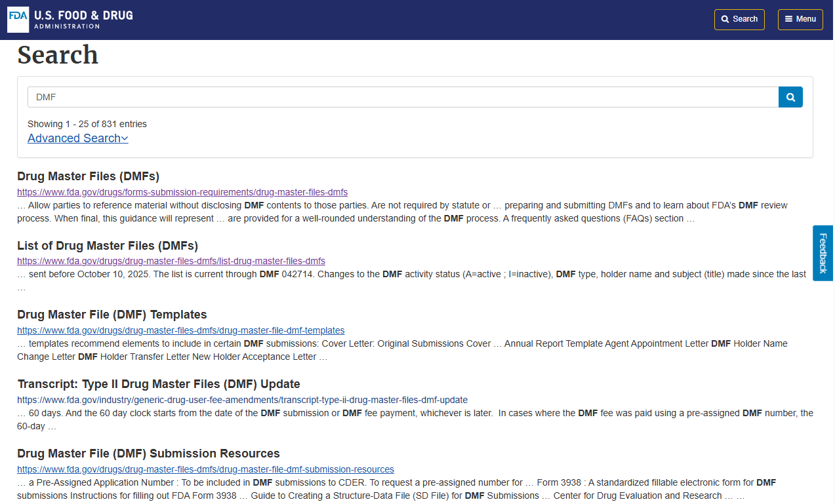Click in the search field containing DMF
This screenshot has width=835, height=504.
(403, 97)
